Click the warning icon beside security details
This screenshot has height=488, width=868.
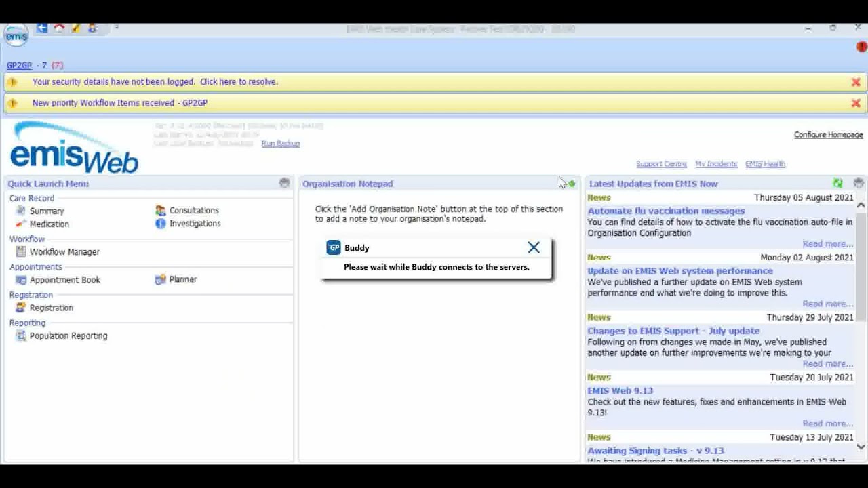(x=12, y=82)
